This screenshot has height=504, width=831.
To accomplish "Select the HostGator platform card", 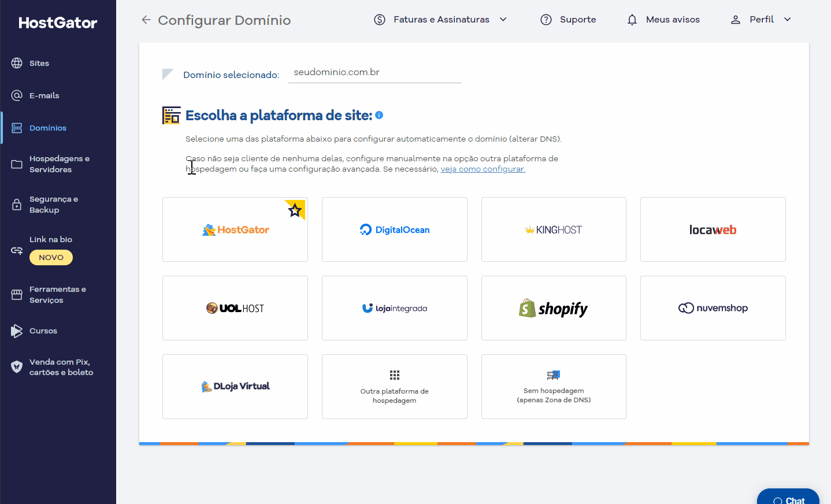I will click(235, 229).
